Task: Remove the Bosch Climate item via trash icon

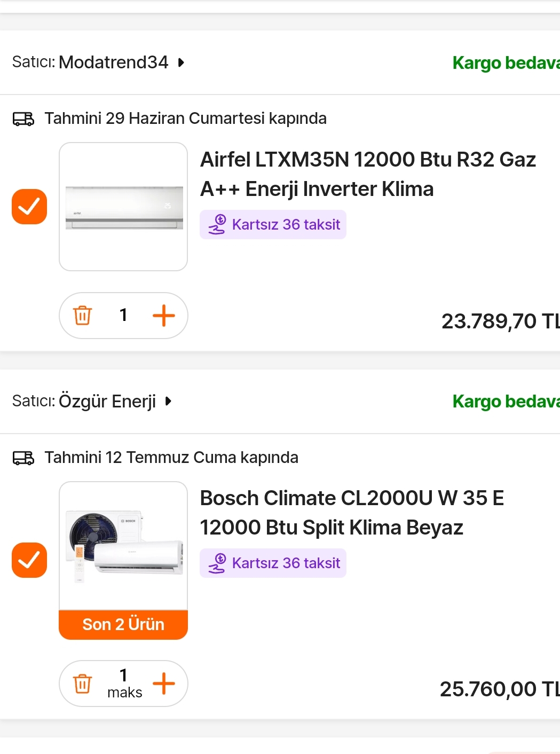Action: point(82,684)
